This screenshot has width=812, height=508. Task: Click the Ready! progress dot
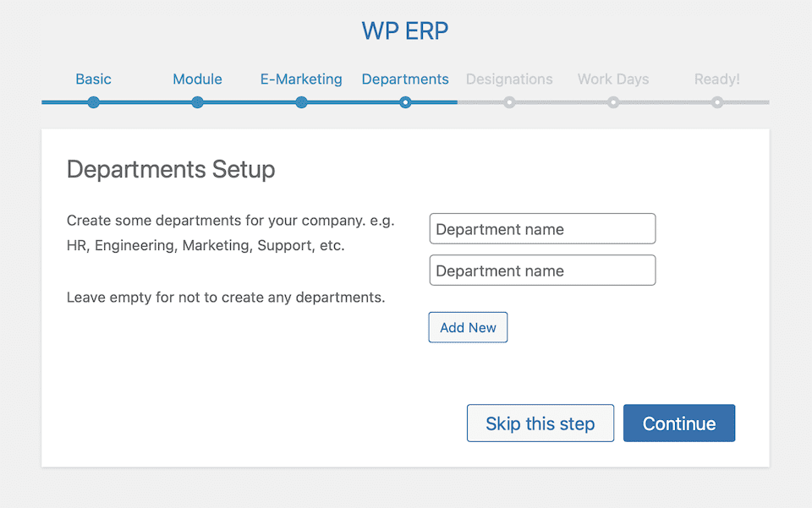[717, 102]
